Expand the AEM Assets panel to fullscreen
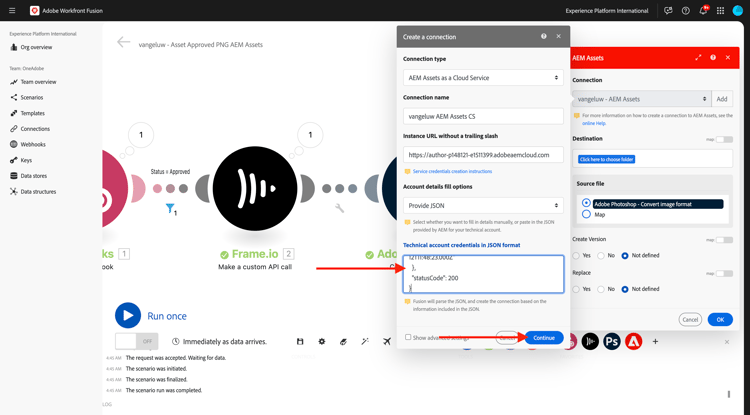Viewport: 750px width, 415px height. click(x=698, y=57)
